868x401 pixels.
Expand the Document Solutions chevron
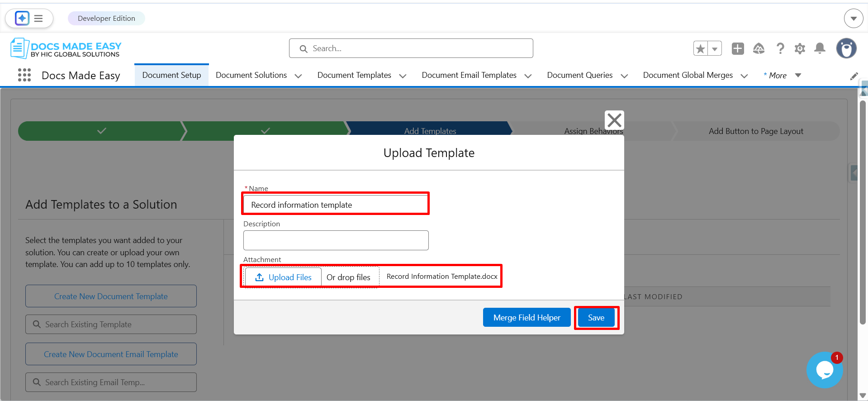(x=298, y=76)
